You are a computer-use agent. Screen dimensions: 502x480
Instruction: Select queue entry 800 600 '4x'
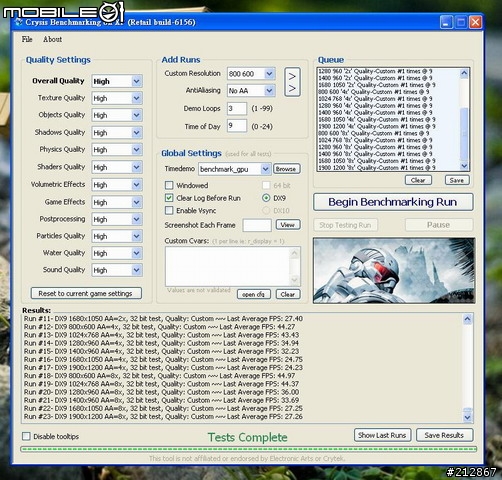pos(374,92)
